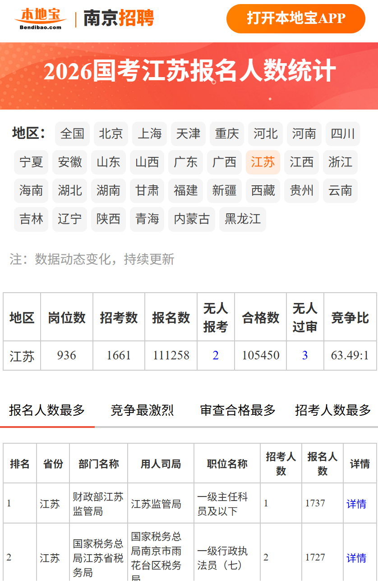
Task: Pick the 天津 region chip
Action: (x=188, y=134)
